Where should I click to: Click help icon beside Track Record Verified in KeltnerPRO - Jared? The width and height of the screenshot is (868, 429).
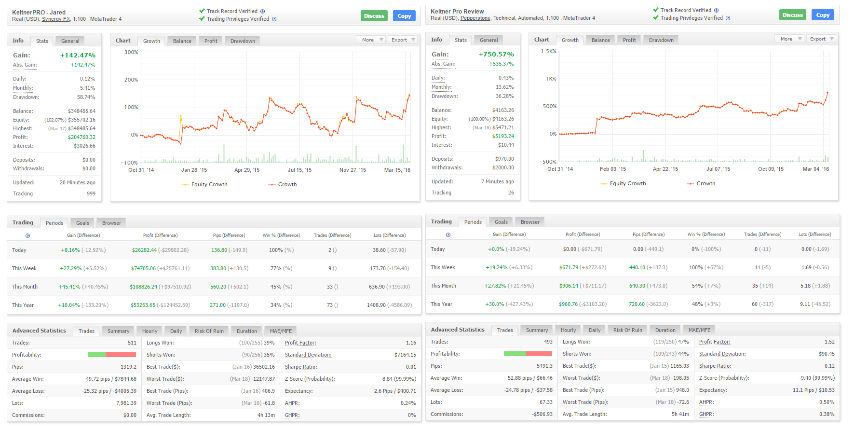tap(263, 11)
